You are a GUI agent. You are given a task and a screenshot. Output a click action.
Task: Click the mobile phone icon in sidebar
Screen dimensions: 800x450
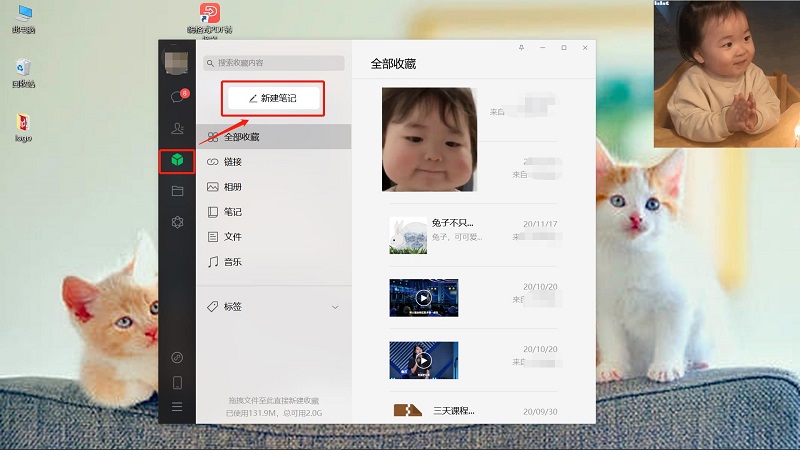177,382
